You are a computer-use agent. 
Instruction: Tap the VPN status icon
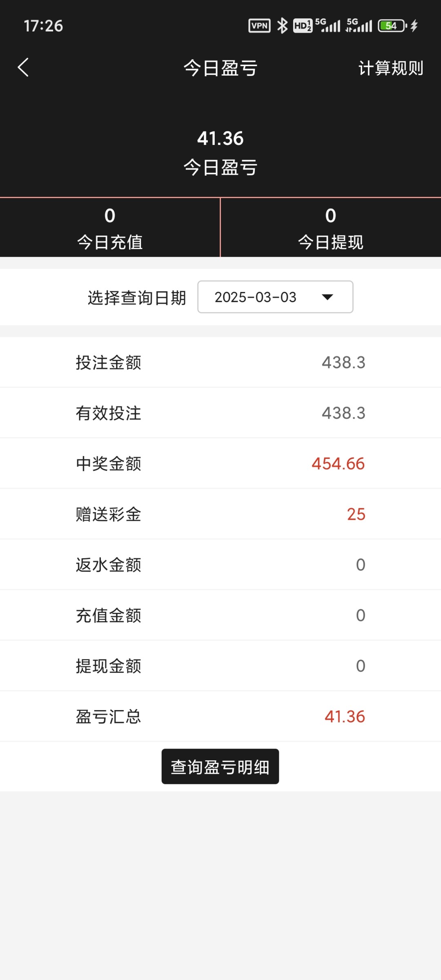[259, 26]
